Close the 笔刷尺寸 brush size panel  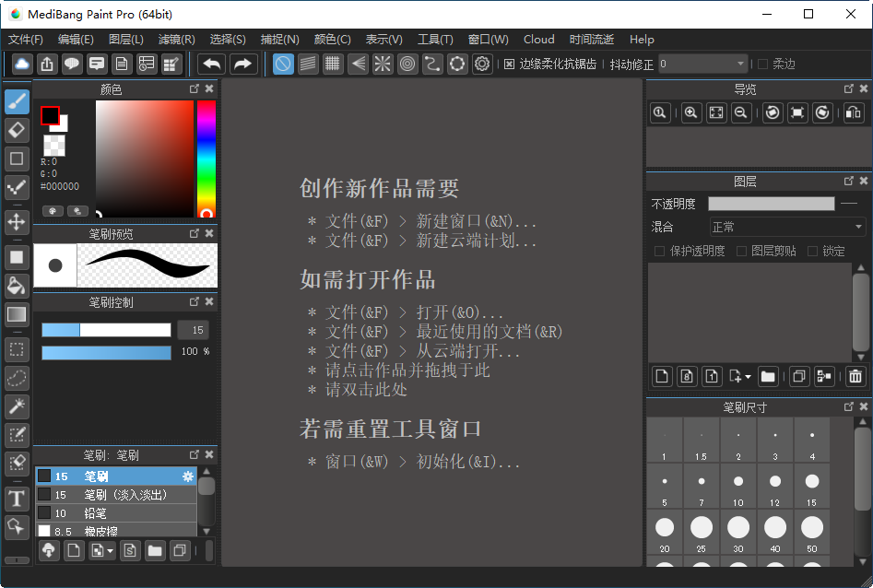864,407
